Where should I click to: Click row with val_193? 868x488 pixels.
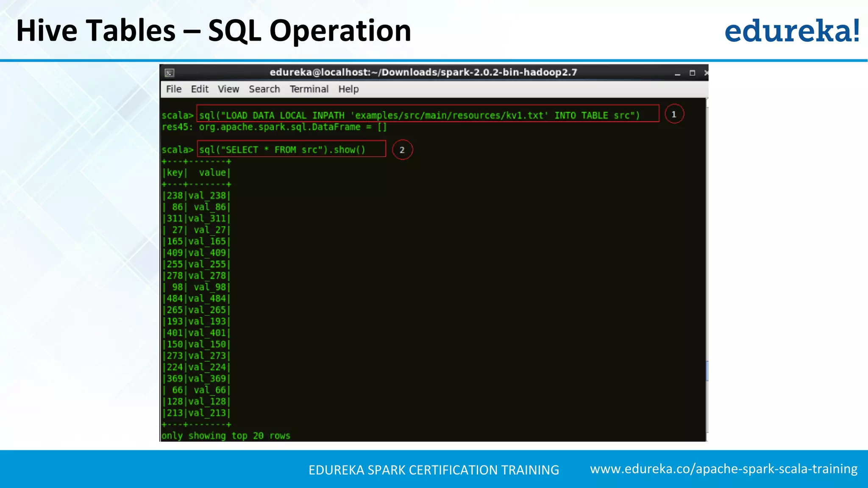click(196, 322)
